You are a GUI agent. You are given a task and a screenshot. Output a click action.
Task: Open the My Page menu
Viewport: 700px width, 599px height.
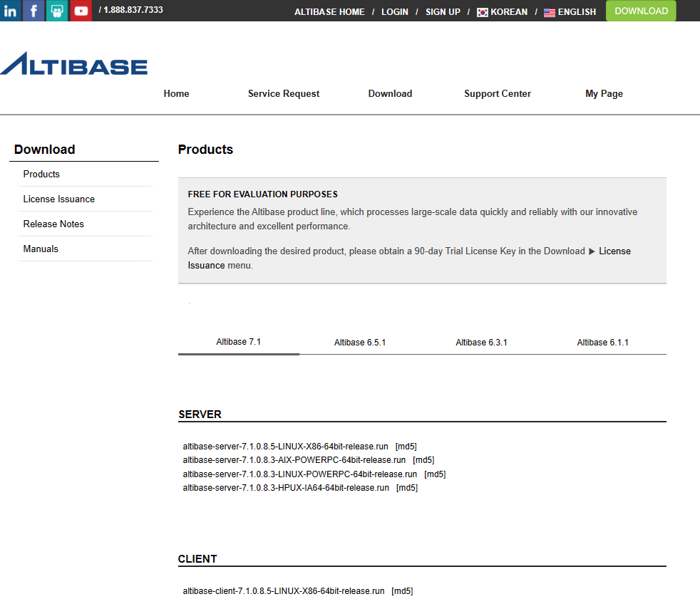click(x=604, y=94)
